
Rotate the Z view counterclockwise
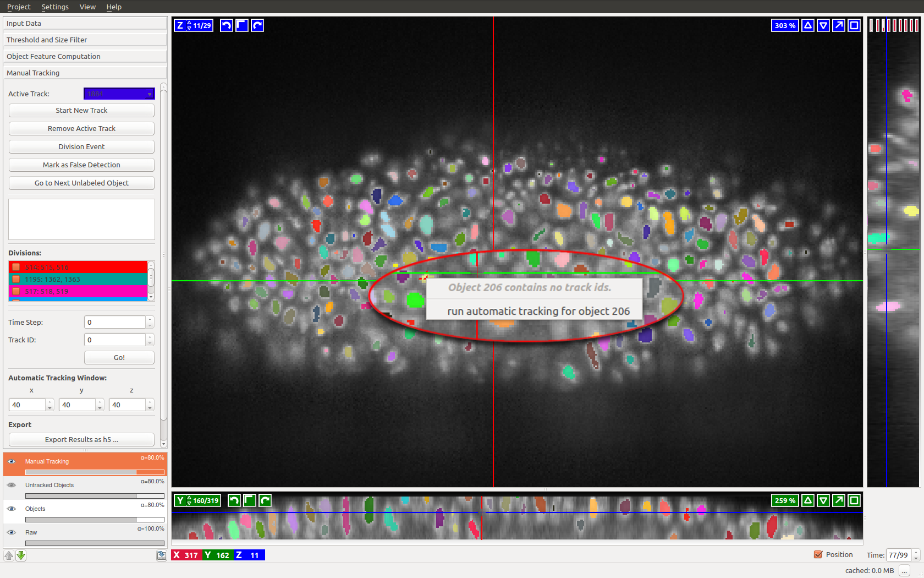click(226, 25)
